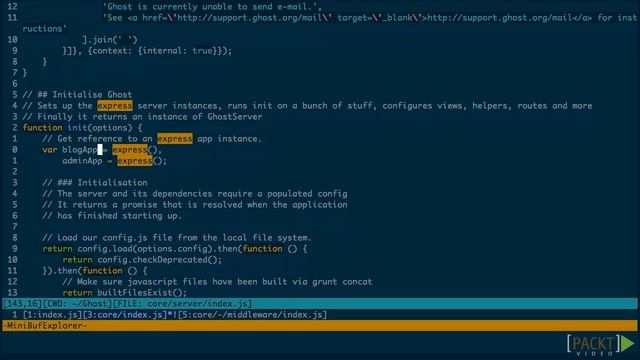Place cursor on adminApp variable name
This screenshot has width=640, height=360.
point(82,161)
